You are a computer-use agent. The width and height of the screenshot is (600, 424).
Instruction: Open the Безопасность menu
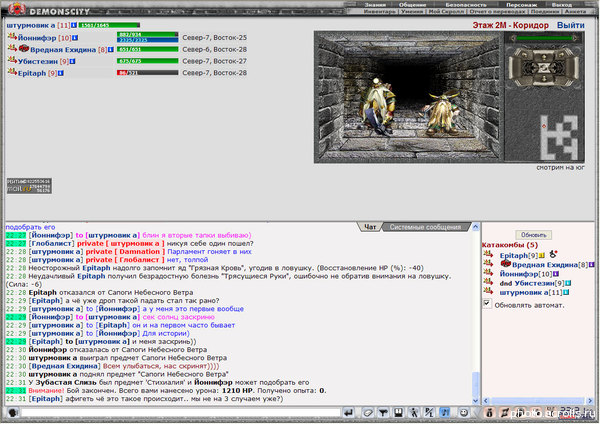(x=466, y=5)
